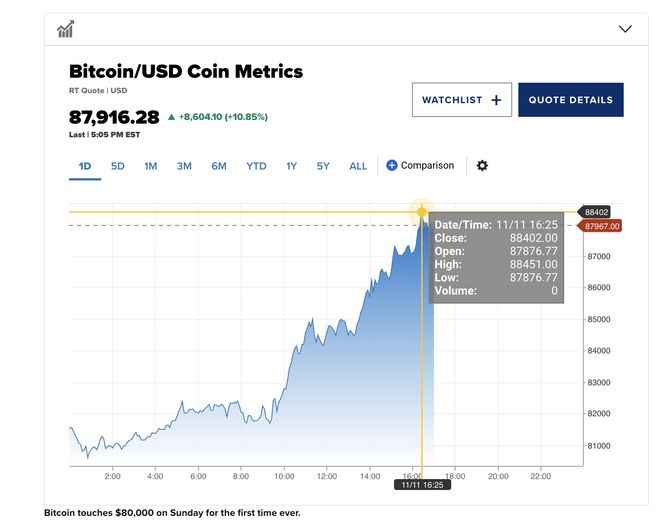Click the red 87967.00 price marker
Viewport: 660px width, 530px height.
point(599,226)
